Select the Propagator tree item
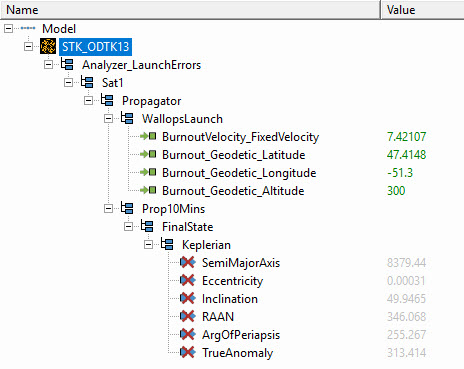Viewport: 464px width, 369px height. click(x=152, y=101)
